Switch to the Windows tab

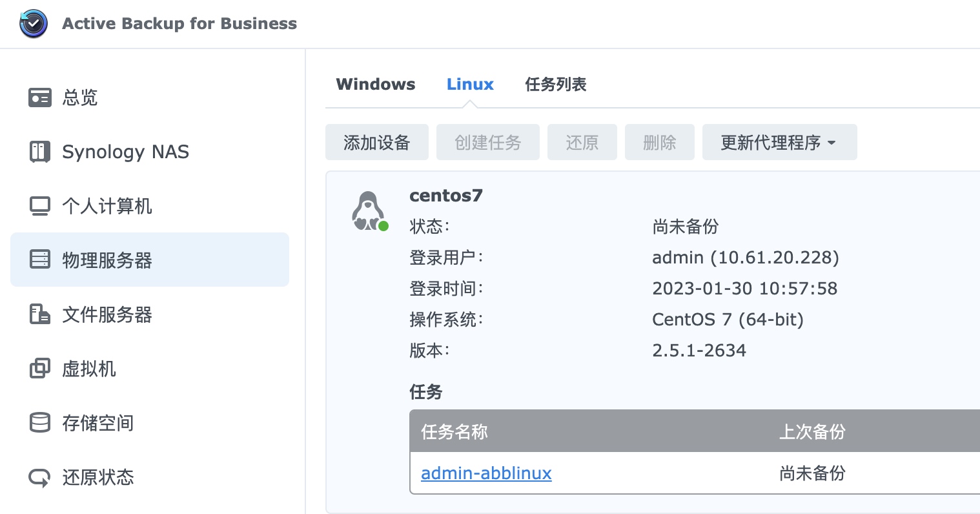(x=376, y=85)
